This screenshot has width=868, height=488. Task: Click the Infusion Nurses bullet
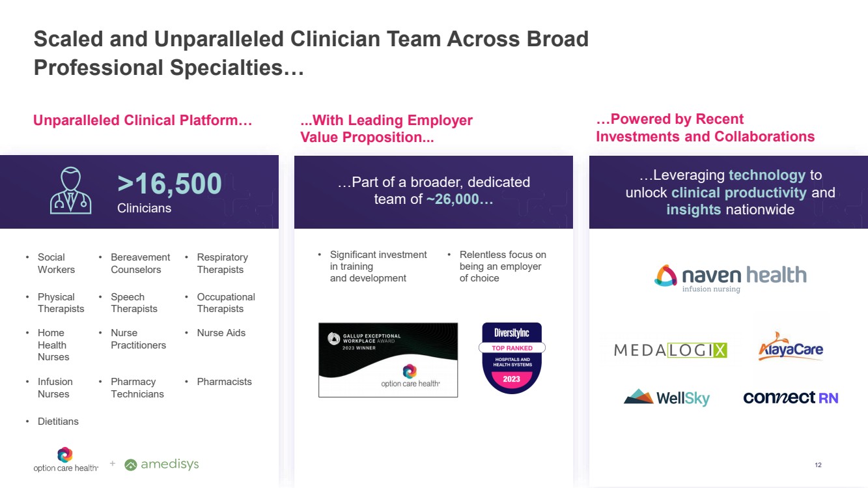point(55,388)
